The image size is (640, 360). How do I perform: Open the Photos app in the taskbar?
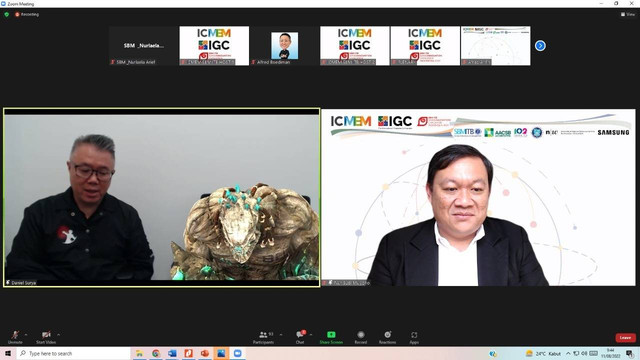(221, 353)
